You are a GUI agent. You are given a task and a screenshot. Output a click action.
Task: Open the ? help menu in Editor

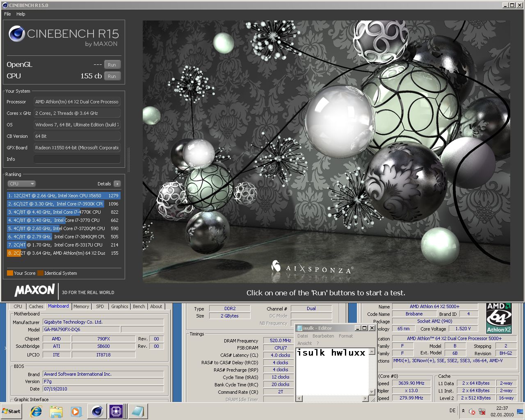pyautogui.click(x=317, y=343)
